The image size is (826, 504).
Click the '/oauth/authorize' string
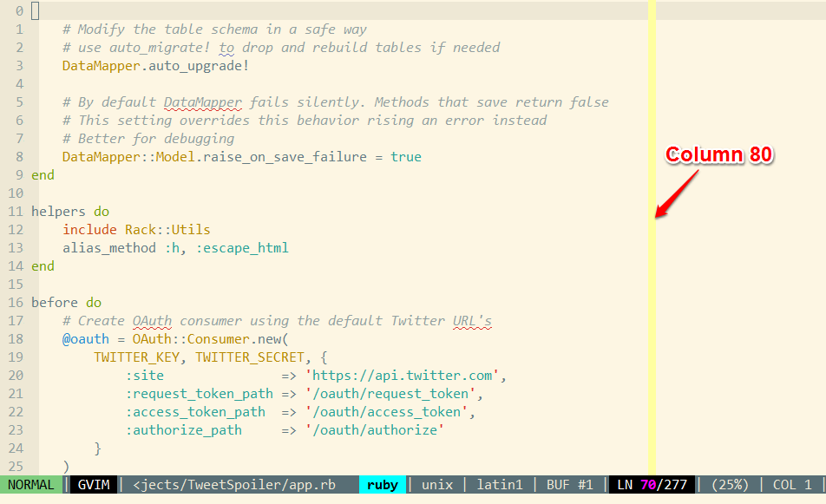point(373,430)
